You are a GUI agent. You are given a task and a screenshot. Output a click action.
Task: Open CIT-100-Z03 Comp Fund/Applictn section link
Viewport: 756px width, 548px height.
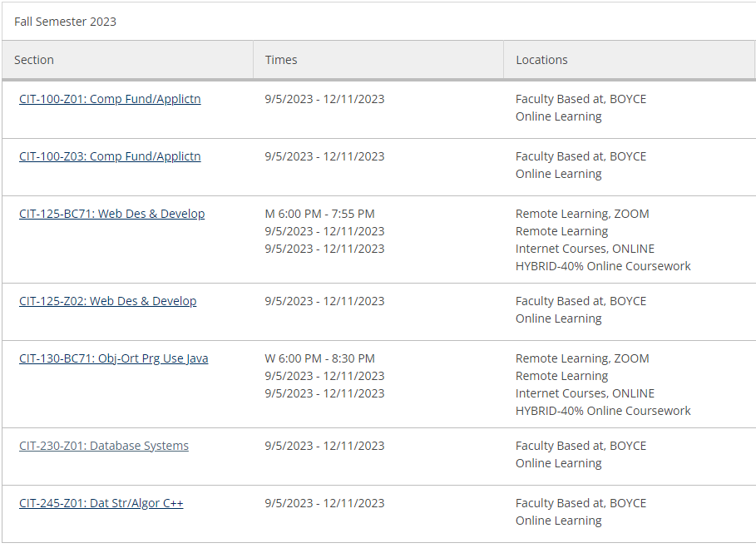click(x=110, y=156)
